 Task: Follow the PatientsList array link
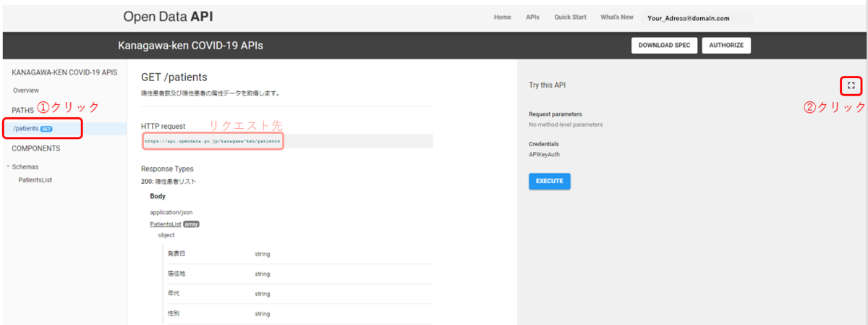pyautogui.click(x=166, y=224)
